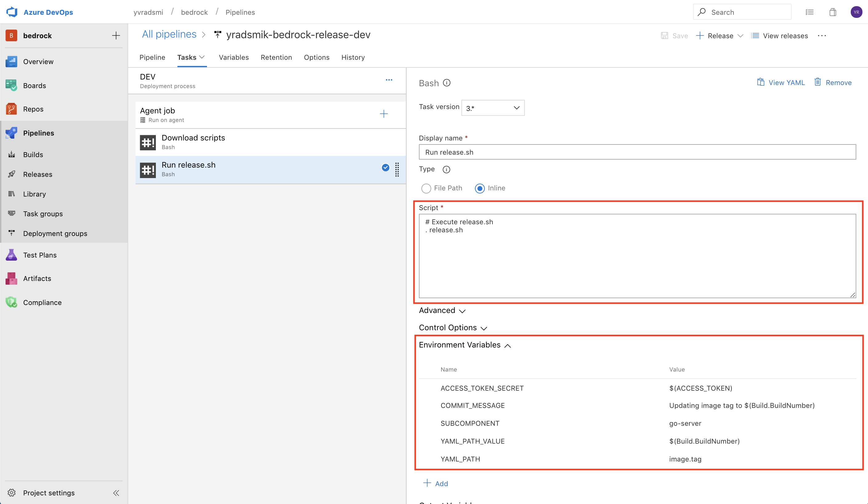Open Project settings gear icon

(12, 493)
